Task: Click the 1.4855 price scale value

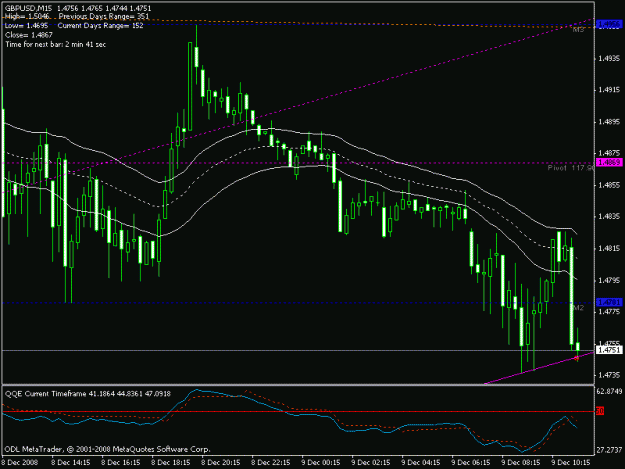Action: 609,185
